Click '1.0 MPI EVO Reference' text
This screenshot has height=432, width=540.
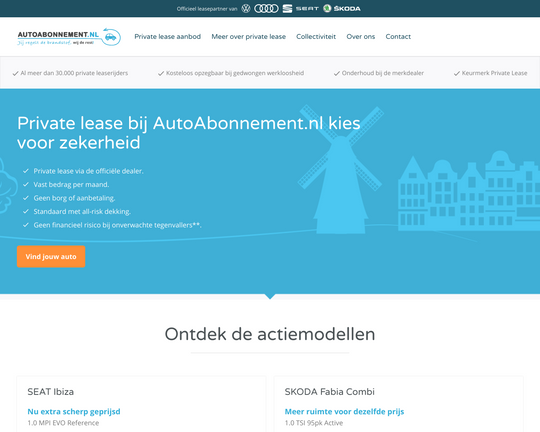point(63,423)
